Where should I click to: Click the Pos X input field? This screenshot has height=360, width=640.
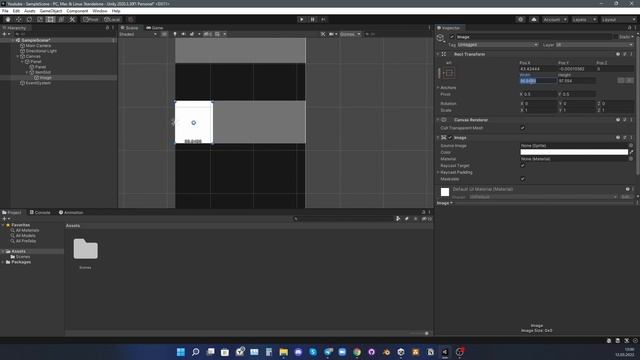537,69
